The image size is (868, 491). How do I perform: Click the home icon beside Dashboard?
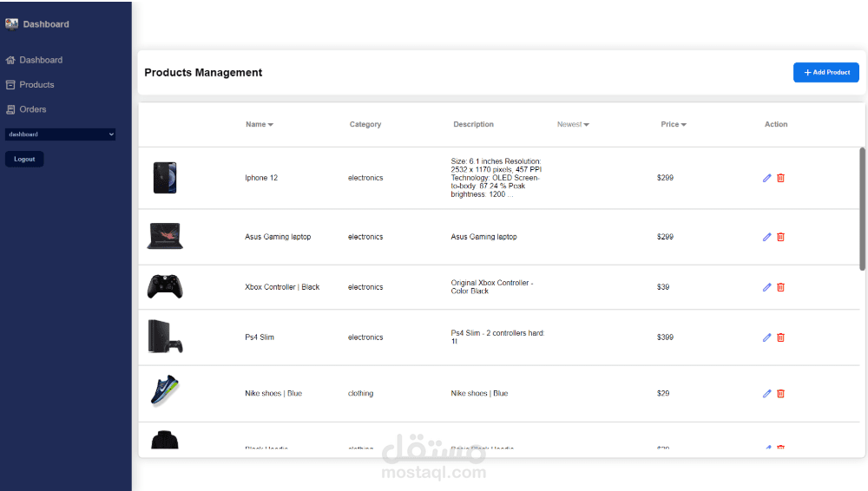(x=10, y=60)
